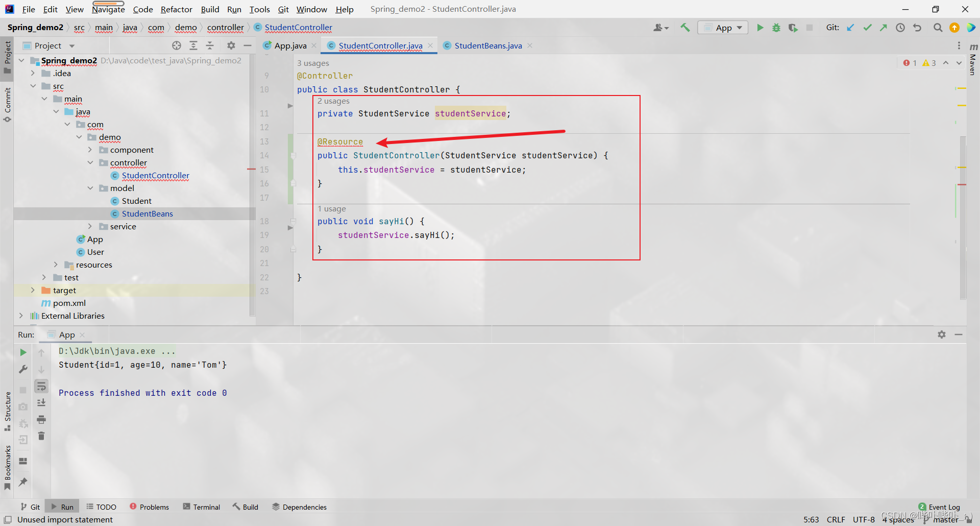Expand all in Project panel
The width and height of the screenshot is (980, 526).
click(193, 45)
